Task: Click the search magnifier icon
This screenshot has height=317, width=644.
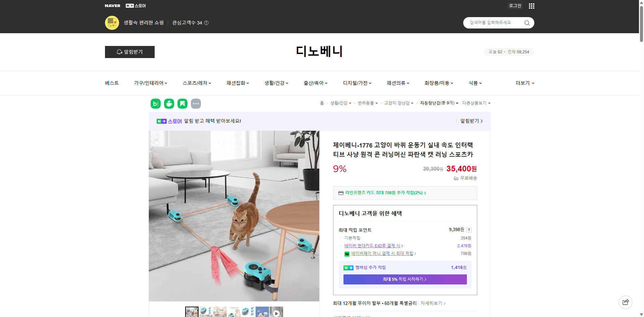Action: tap(527, 23)
